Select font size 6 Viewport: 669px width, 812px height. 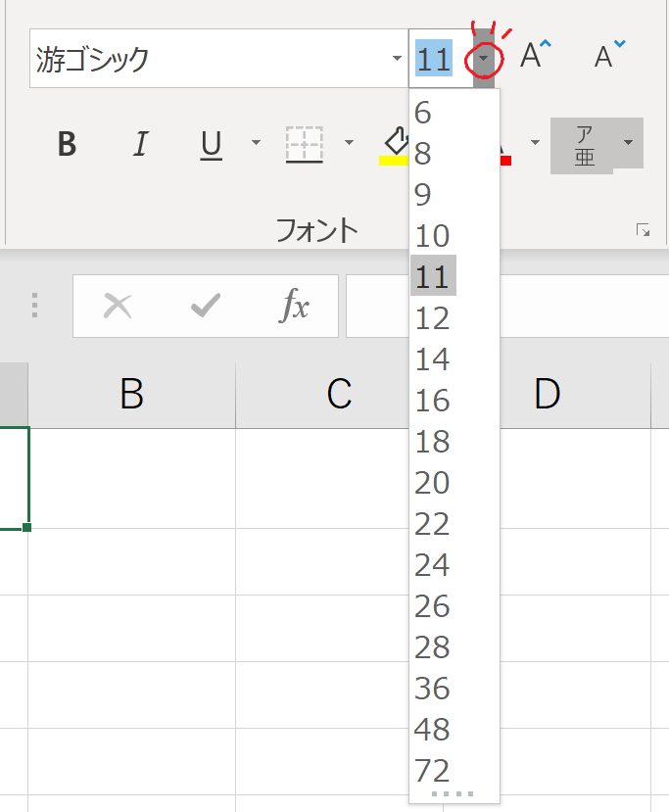(454, 113)
